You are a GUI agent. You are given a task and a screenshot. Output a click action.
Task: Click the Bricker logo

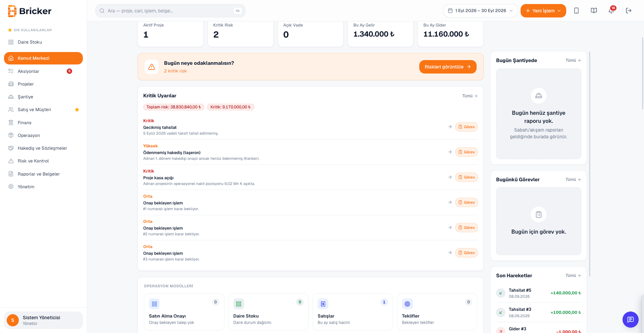(x=30, y=11)
